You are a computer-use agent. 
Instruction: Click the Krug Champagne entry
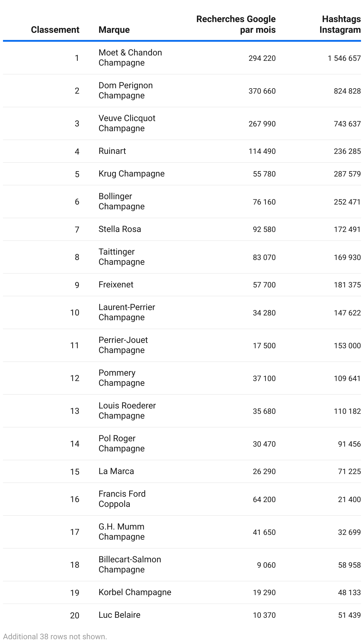[132, 174]
